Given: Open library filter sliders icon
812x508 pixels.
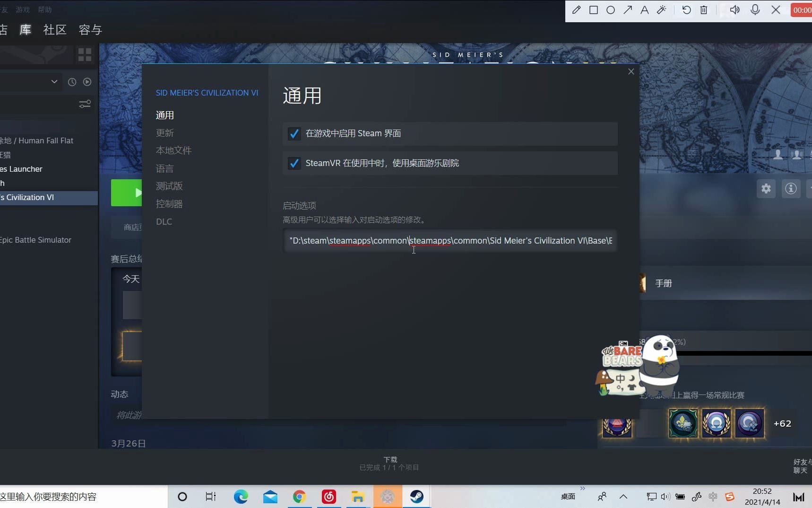Looking at the screenshot, I should 85,104.
